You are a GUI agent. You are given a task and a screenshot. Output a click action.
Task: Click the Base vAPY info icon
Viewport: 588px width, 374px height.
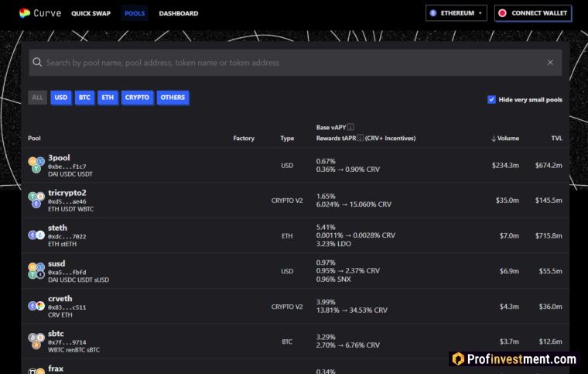tap(350, 127)
